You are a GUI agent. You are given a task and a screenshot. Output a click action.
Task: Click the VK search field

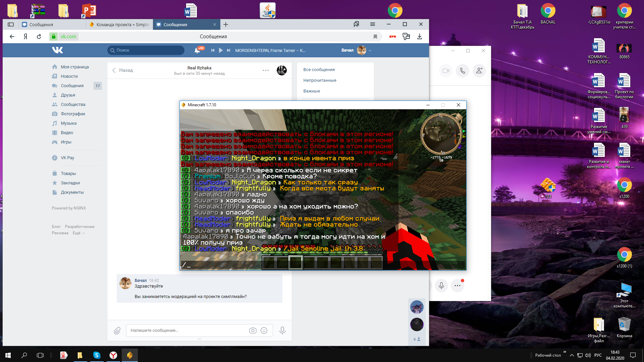[146, 50]
